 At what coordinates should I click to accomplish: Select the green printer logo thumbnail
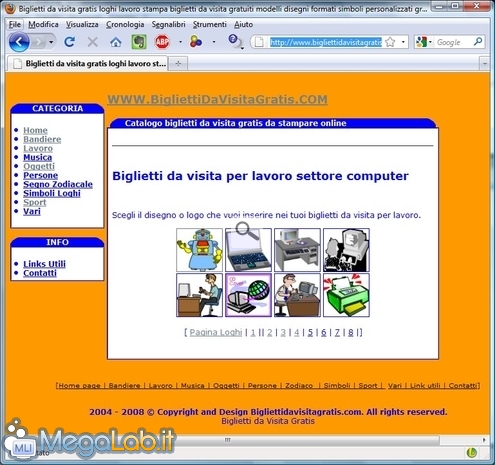[x=346, y=295]
